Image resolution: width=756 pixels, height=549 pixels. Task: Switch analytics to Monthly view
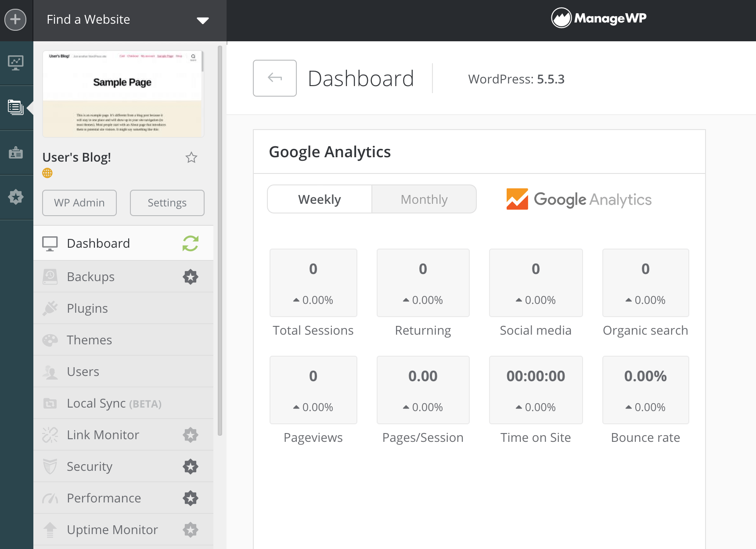pos(424,199)
